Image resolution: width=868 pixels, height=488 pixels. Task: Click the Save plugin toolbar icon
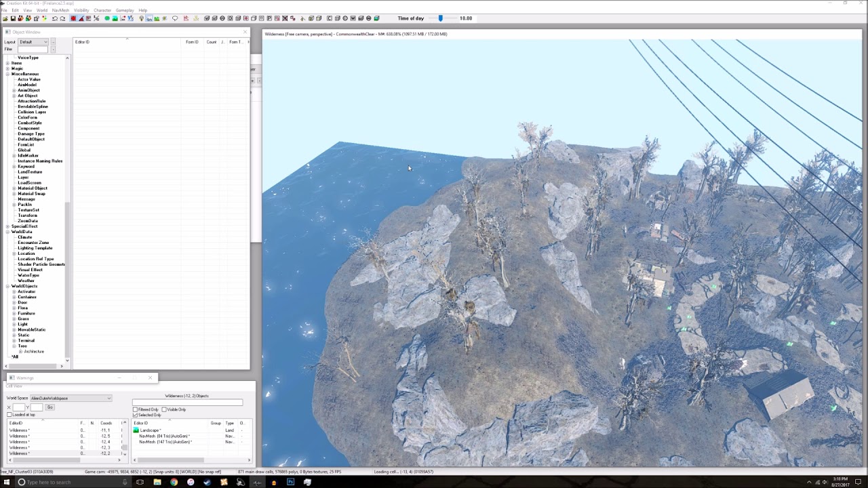click(13, 18)
